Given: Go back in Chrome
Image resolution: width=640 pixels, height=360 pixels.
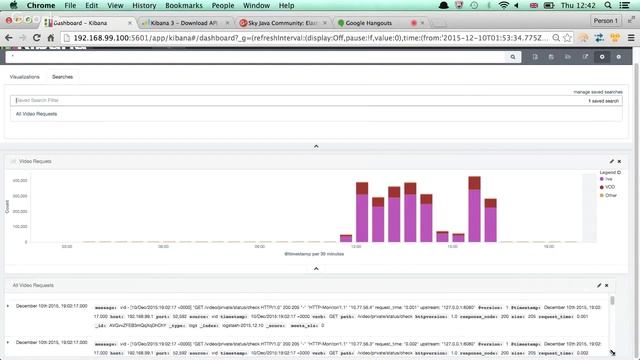Looking at the screenshot, I should point(9,38).
